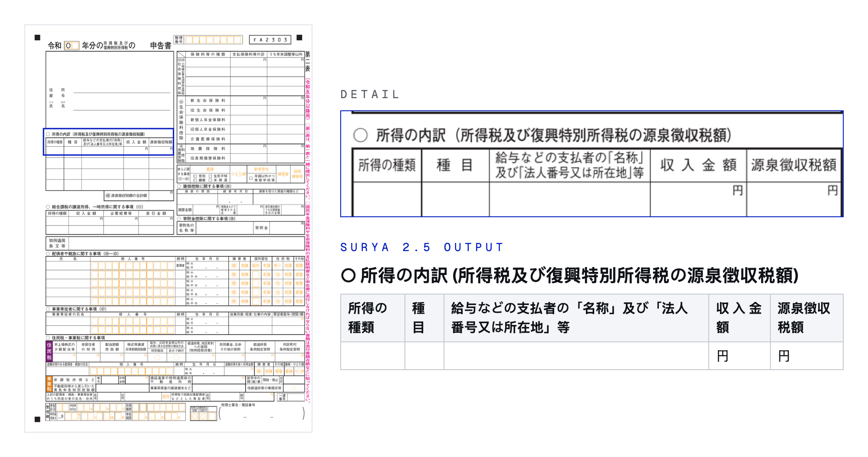The height and width of the screenshot is (457, 868).
Task: Click the FA2303 form code box
Action: click(270, 40)
